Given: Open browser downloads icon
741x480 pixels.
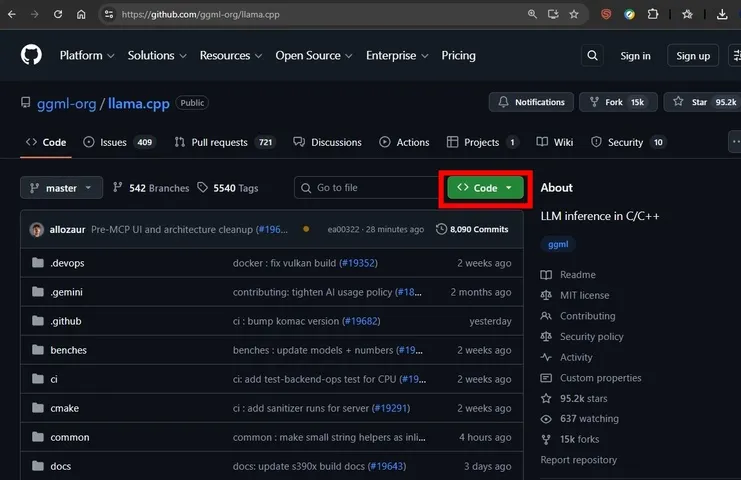Looking at the screenshot, I should click(722, 14).
